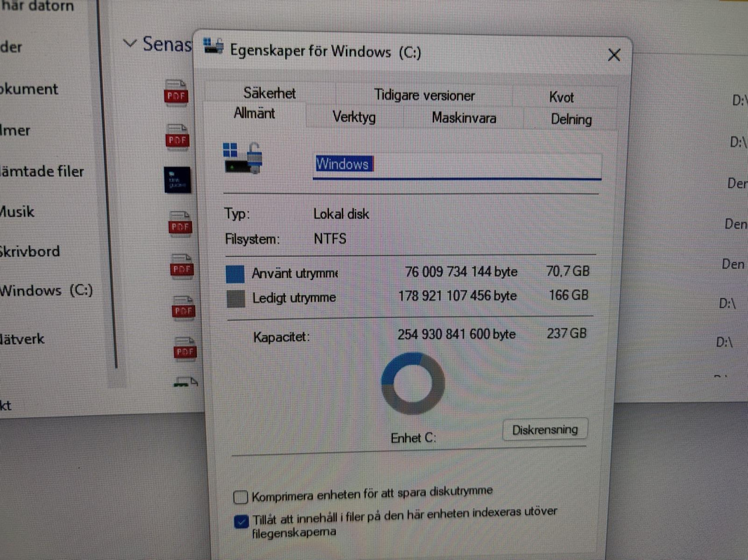748x560 pixels.
Task: Click the drive name field containing Windows
Action: [457, 165]
